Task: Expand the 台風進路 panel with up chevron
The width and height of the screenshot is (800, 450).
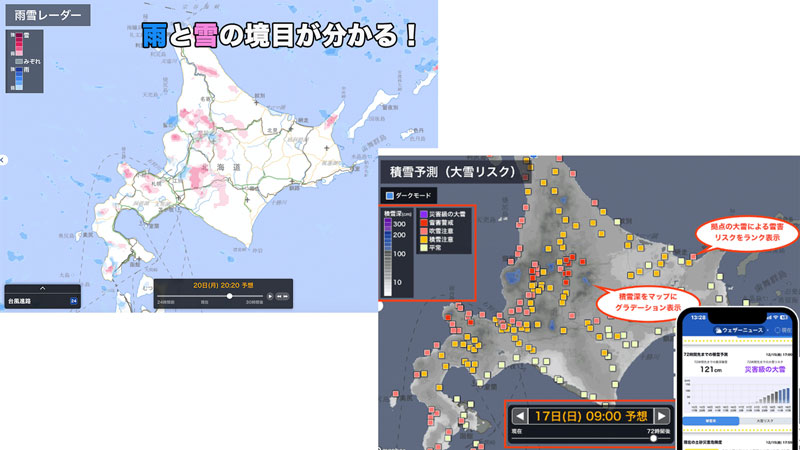Action: 42,288
